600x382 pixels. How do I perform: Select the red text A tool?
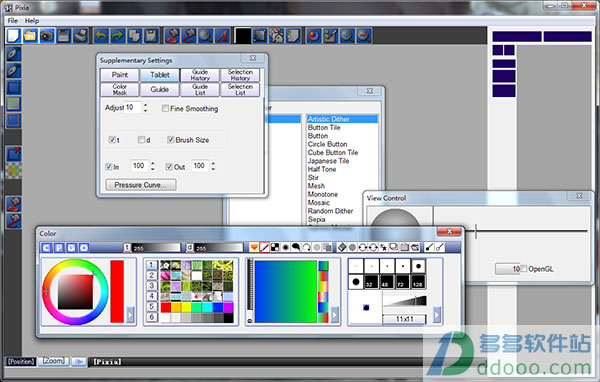point(222,36)
